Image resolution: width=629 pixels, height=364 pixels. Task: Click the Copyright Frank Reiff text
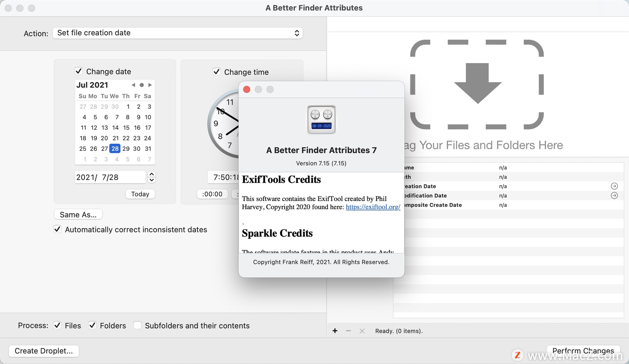pos(321,262)
